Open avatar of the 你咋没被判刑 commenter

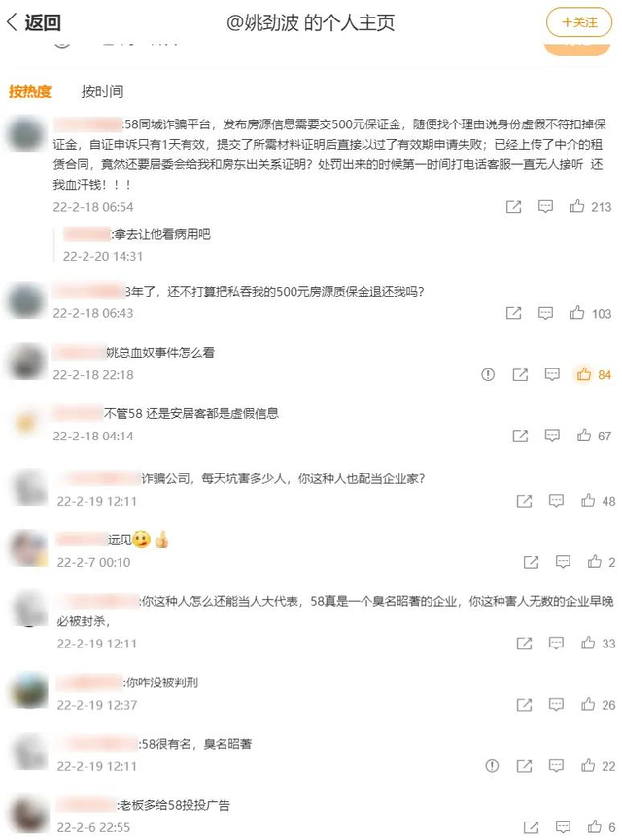point(29,691)
